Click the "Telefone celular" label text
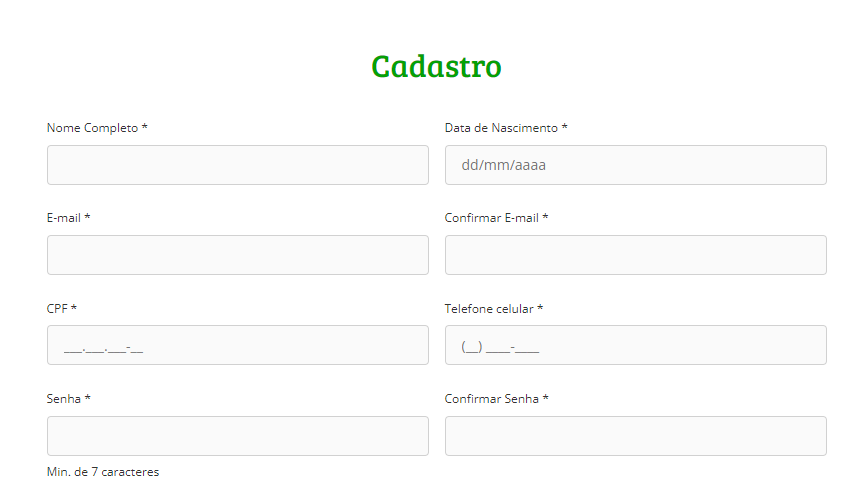This screenshot has width=865, height=490. [489, 309]
